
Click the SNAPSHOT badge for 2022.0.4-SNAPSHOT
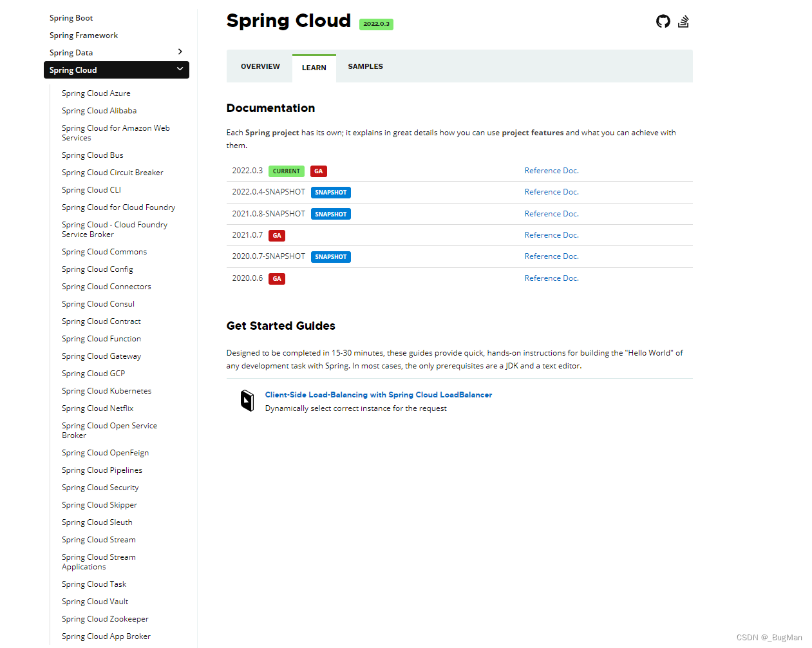click(x=331, y=193)
